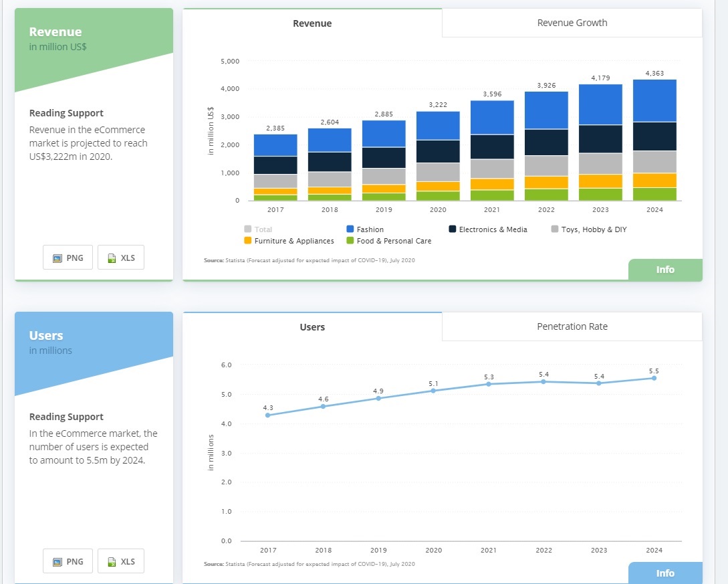Open Info for the Users chart

[x=664, y=573]
